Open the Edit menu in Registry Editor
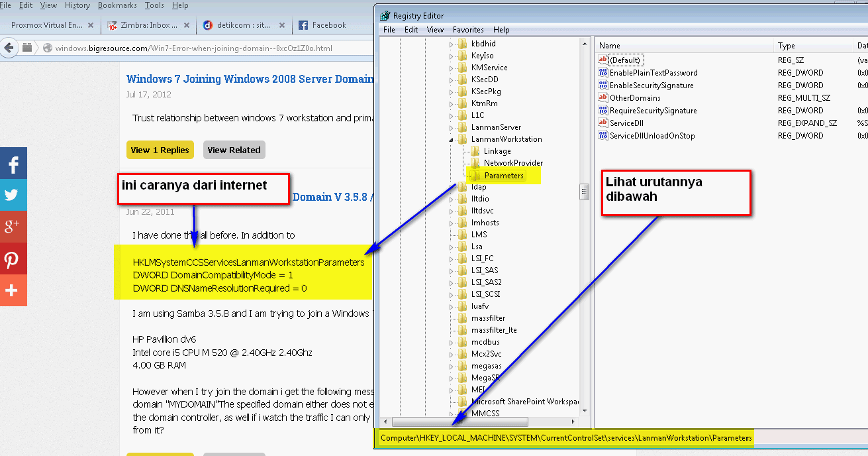868x456 pixels. (411, 30)
